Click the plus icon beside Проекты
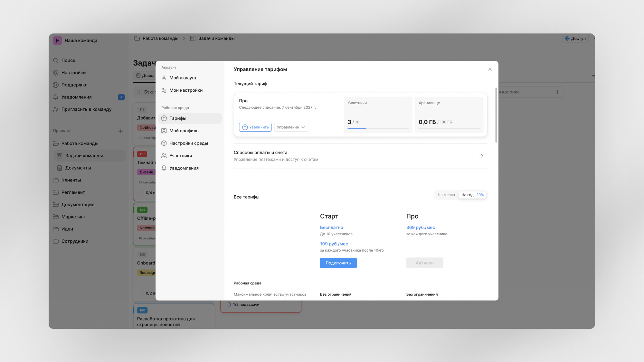 click(x=121, y=131)
